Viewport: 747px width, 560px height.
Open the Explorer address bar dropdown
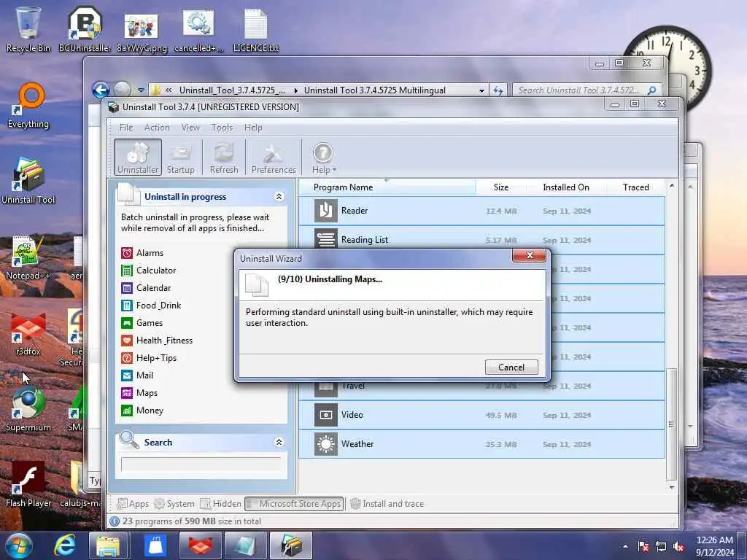[x=481, y=90]
